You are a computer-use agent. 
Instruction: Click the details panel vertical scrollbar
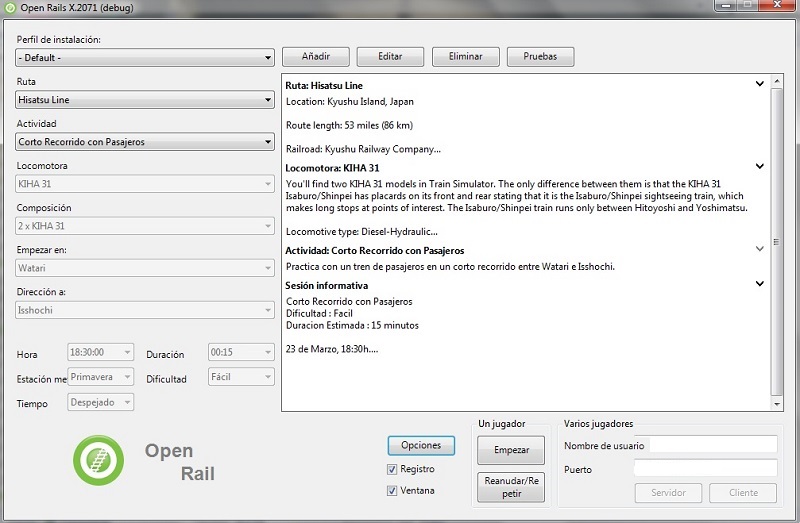(x=777, y=240)
